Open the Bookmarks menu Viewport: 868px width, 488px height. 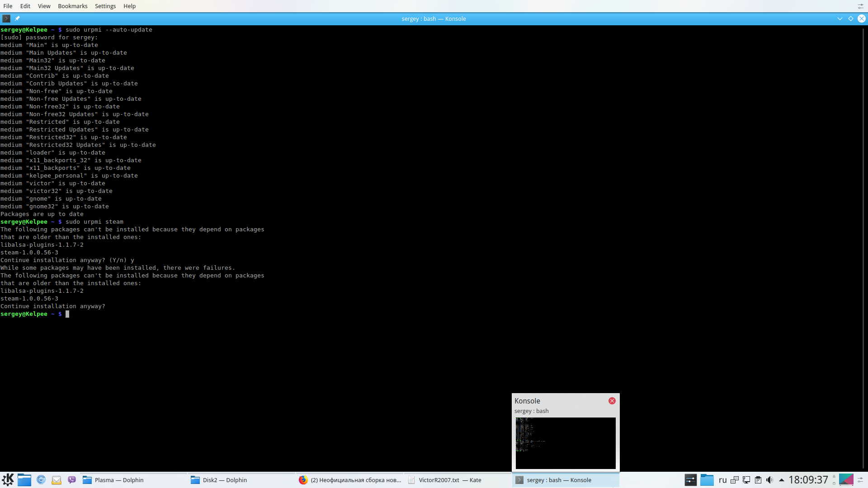pos(72,6)
